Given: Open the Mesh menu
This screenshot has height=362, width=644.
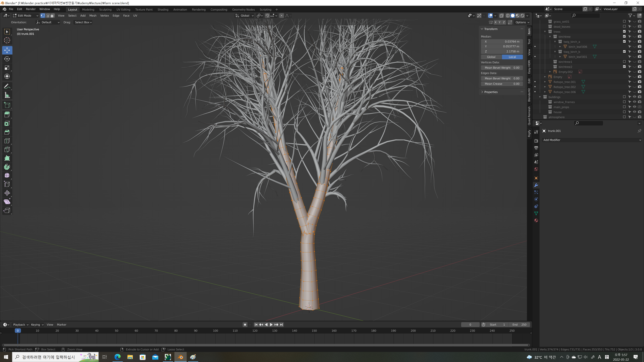Looking at the screenshot, I should point(93,15).
